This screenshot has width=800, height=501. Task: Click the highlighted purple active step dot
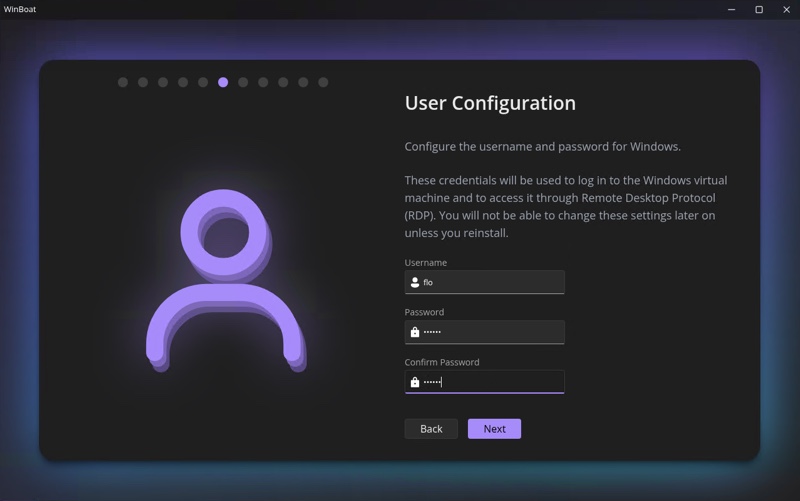point(223,82)
